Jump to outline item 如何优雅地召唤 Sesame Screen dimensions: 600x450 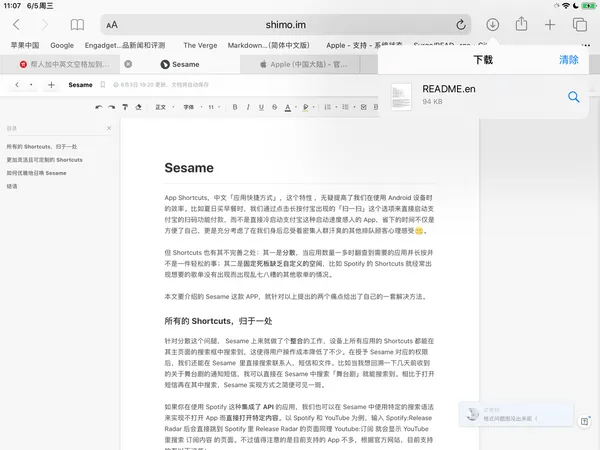(36, 173)
